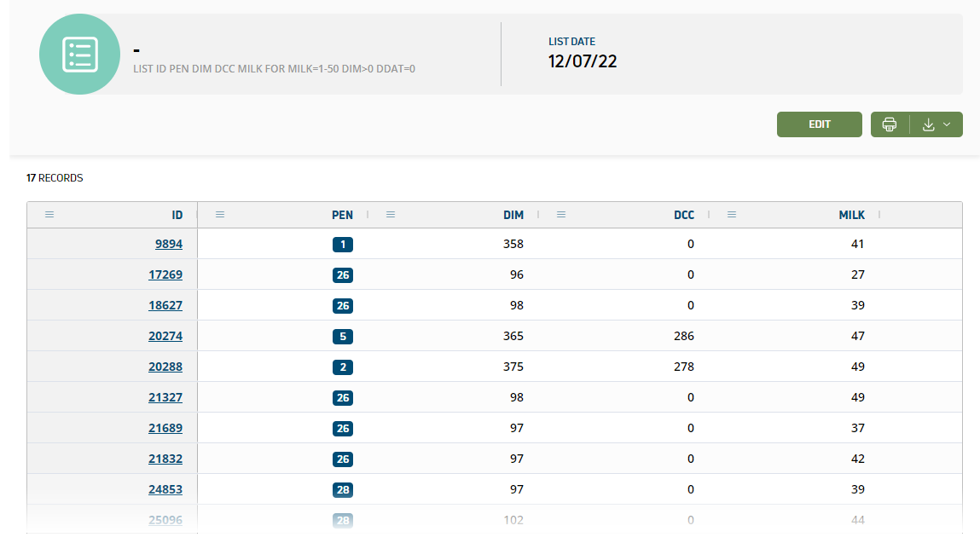Image resolution: width=980 pixels, height=543 pixels.
Task: Open cow record 24853
Action: click(x=165, y=489)
